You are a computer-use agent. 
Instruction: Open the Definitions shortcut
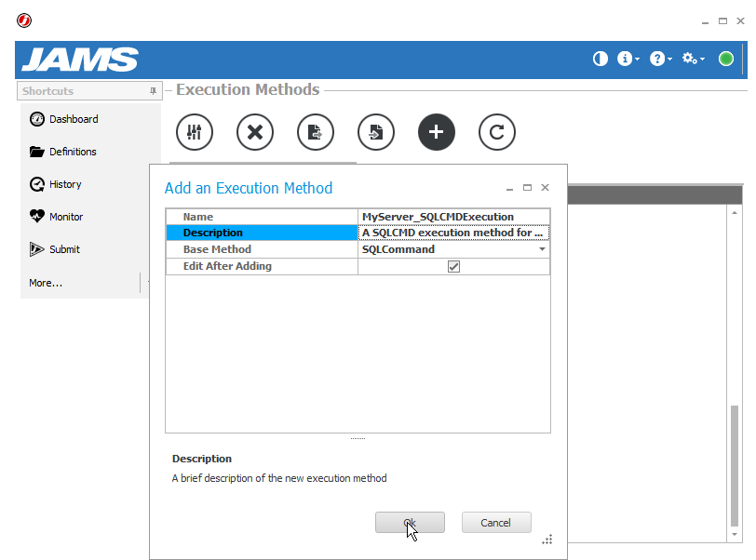pyautogui.click(x=73, y=152)
